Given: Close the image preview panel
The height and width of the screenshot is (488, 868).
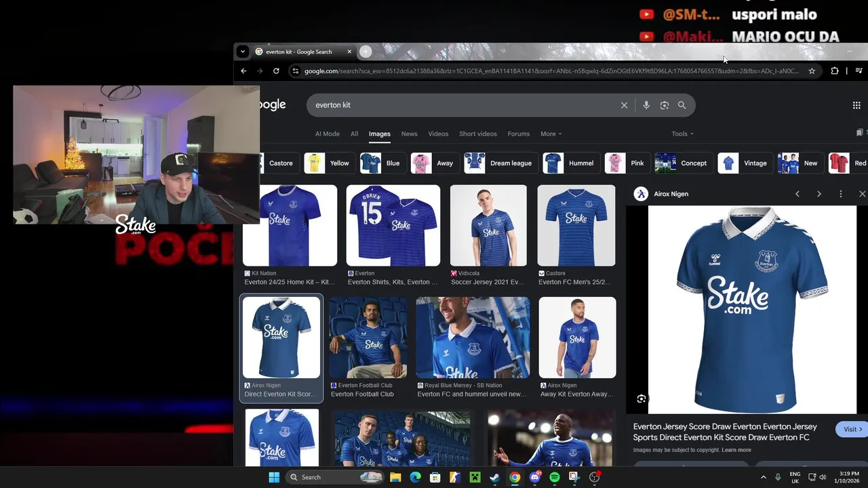Looking at the screenshot, I should pos(862,194).
